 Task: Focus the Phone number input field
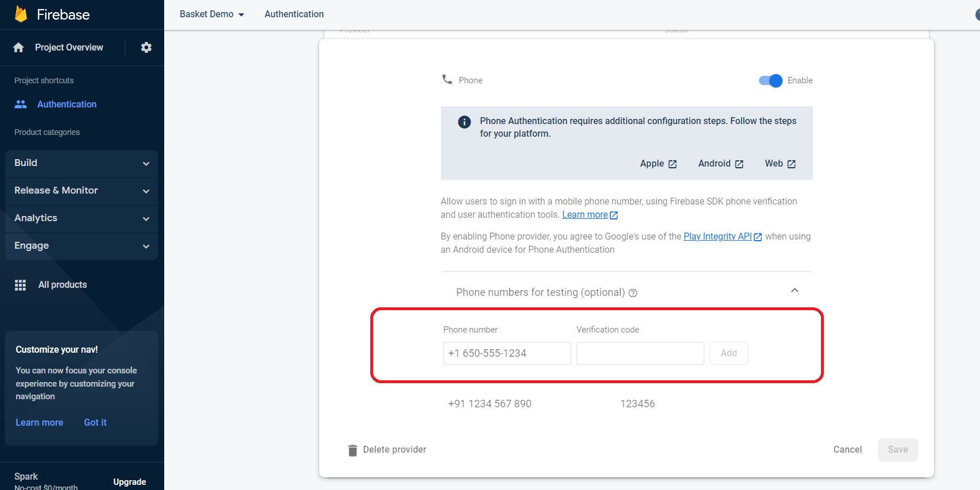(507, 353)
